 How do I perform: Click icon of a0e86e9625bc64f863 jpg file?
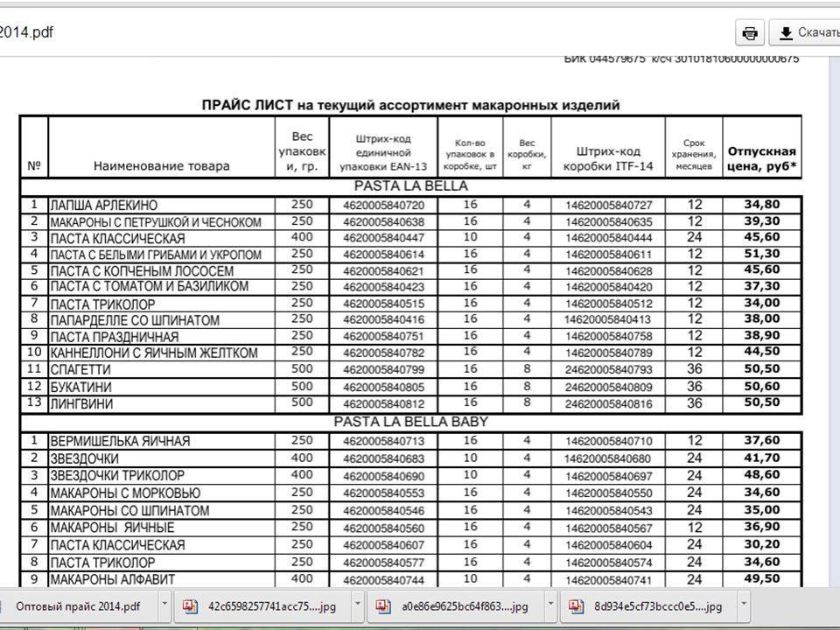tap(382, 605)
